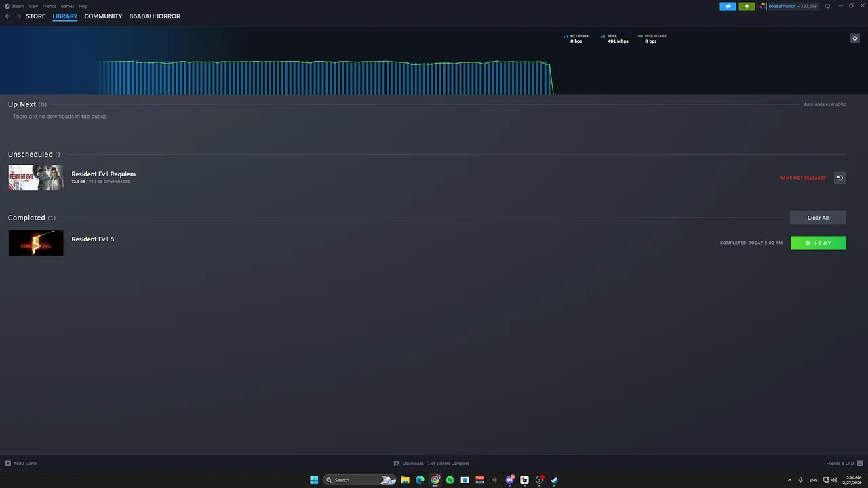The width and height of the screenshot is (868, 488).
Task: Click the Resident Evil 5 title
Action: (x=93, y=239)
